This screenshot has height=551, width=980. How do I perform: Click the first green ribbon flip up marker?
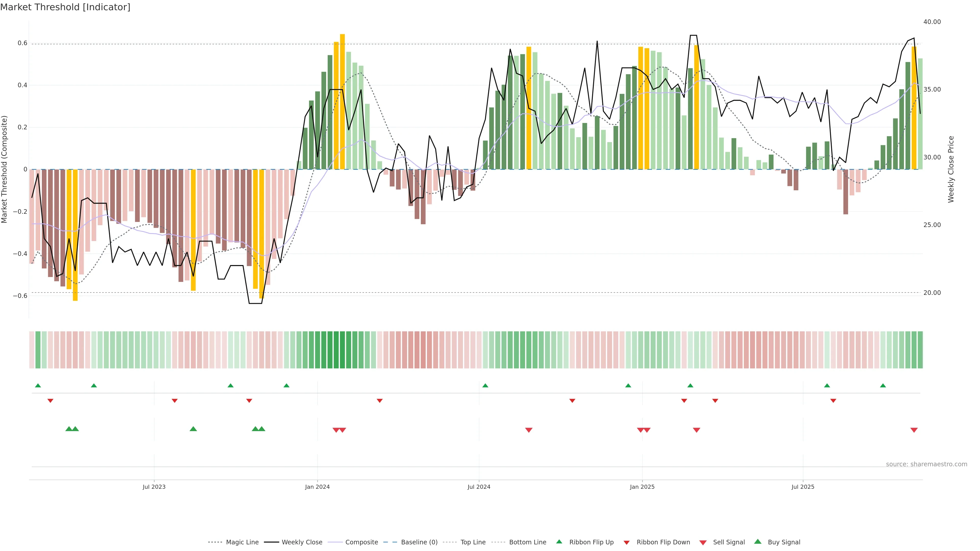[38, 386]
